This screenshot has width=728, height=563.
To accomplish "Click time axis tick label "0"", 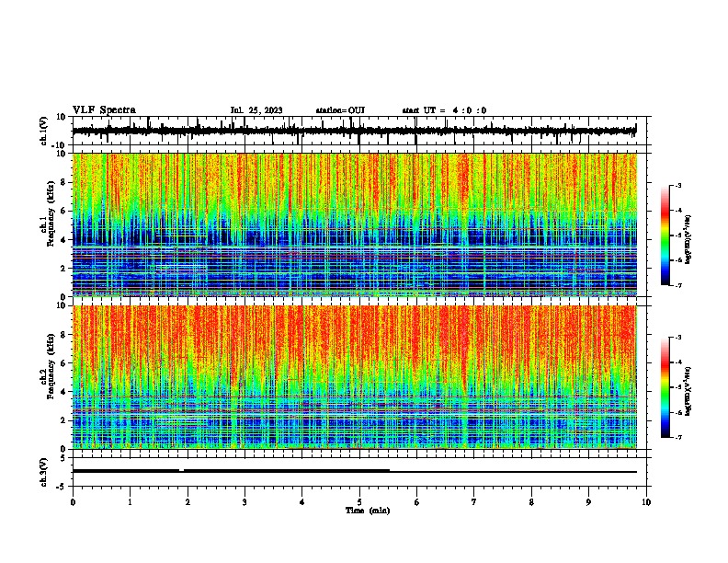I will click(73, 502).
